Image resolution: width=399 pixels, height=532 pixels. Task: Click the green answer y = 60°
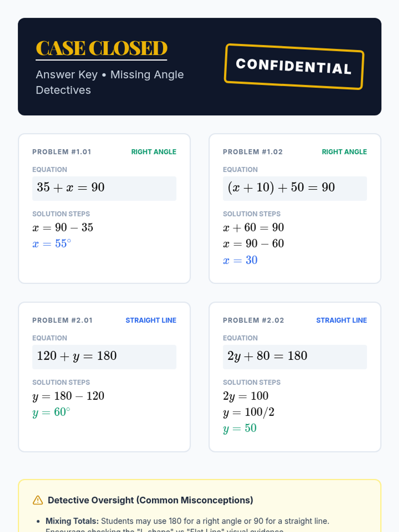click(x=52, y=412)
